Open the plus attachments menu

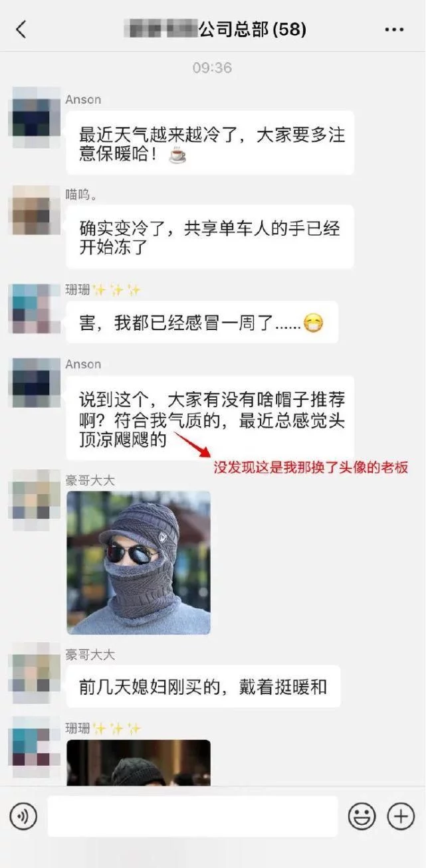coord(401,816)
